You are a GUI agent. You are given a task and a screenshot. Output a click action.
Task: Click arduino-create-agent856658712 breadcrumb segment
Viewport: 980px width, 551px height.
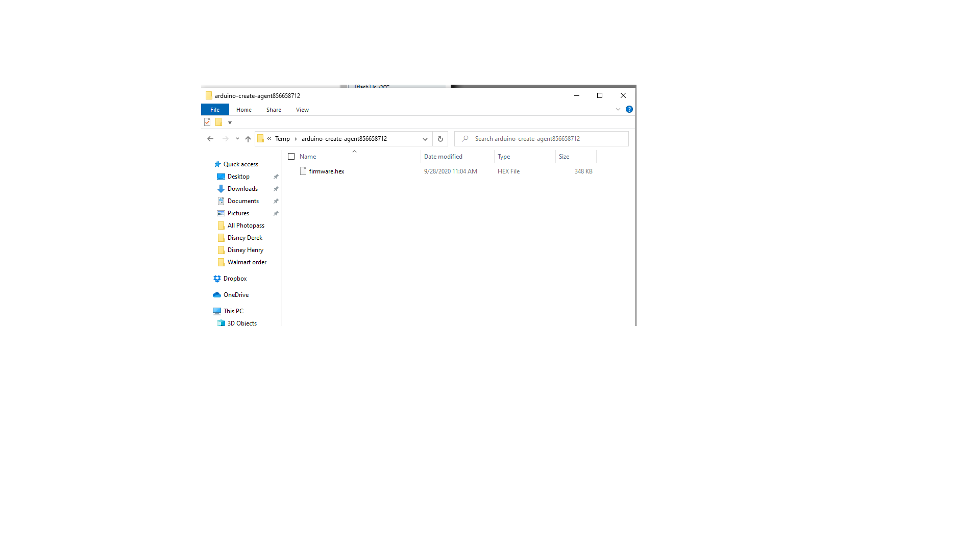coord(344,139)
